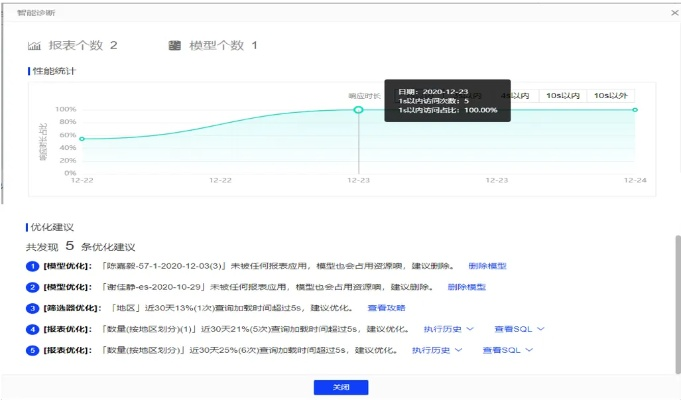The height and width of the screenshot is (400, 681).
Task: Click the number 3 suggestion badge
Action: pos(33,308)
